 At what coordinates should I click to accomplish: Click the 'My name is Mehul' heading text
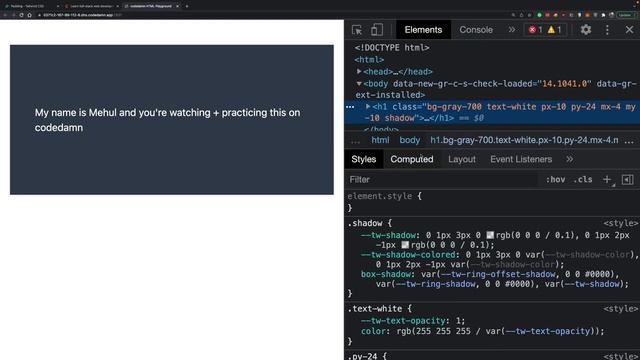167,120
